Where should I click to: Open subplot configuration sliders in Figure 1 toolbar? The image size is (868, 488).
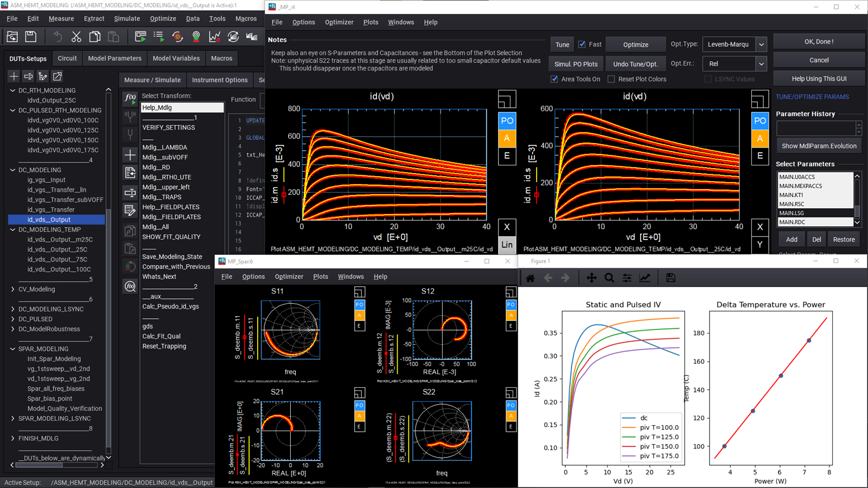click(627, 277)
